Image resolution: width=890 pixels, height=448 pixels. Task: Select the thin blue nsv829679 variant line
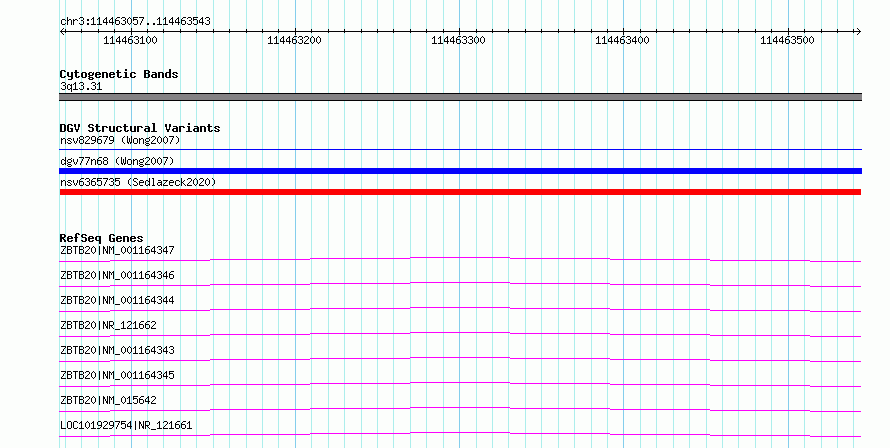[460, 150]
